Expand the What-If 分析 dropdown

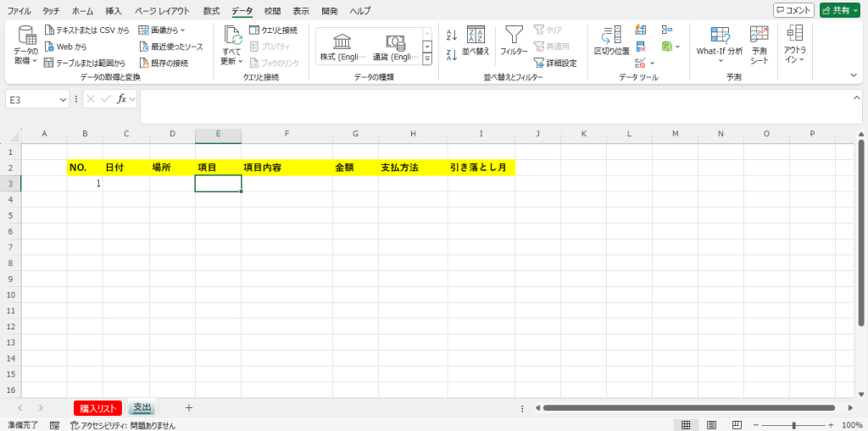tap(720, 61)
